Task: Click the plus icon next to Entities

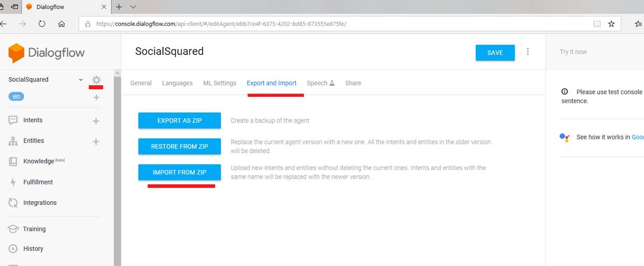Action: (96, 142)
